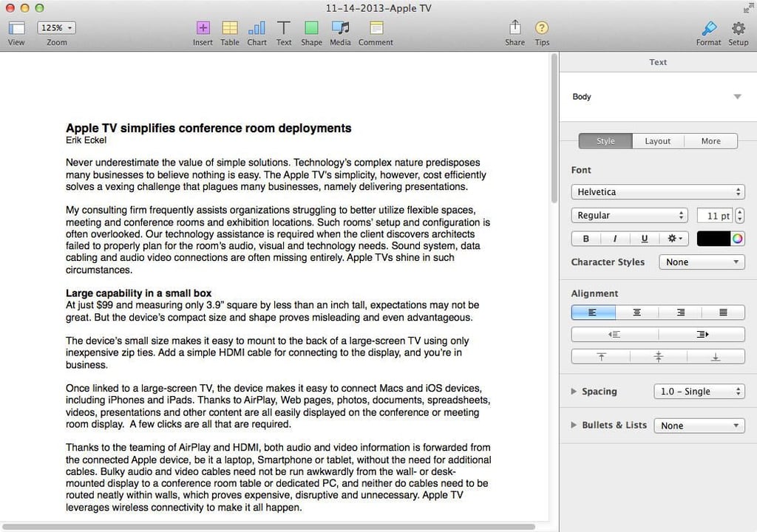
Task: Expand the Spacing section
Action: (x=574, y=391)
